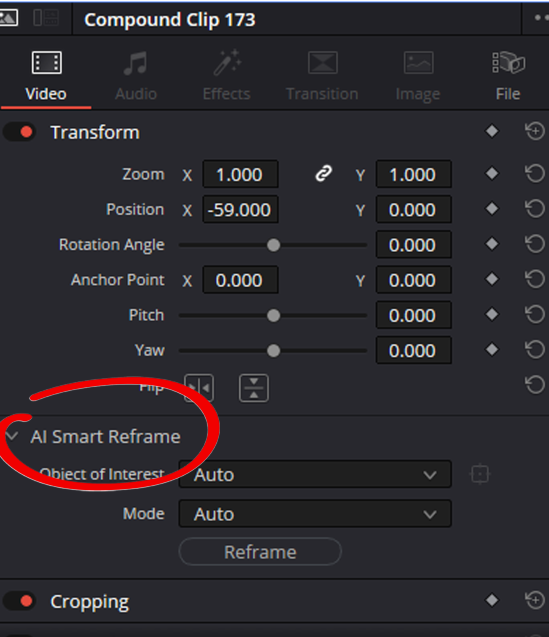Click the Cropping section title
Screen dimensions: 549x637
click(x=90, y=602)
